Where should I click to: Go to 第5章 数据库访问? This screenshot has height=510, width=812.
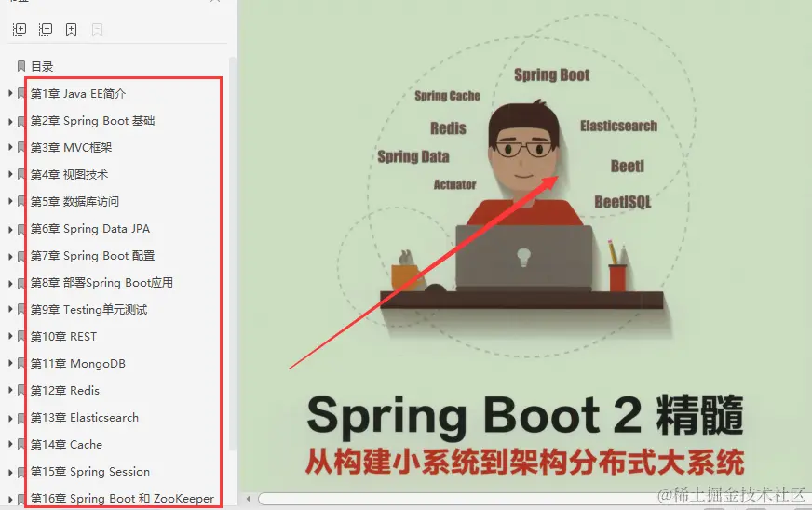coord(74,201)
